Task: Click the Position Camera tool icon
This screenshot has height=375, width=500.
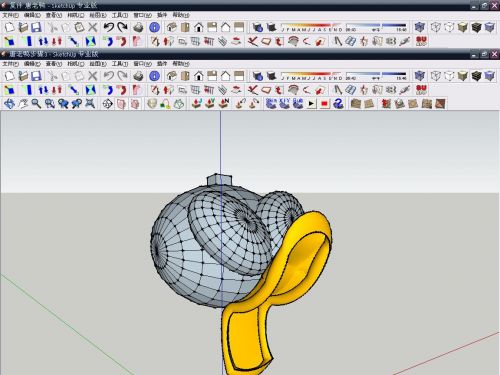Action: pyautogui.click(x=107, y=104)
